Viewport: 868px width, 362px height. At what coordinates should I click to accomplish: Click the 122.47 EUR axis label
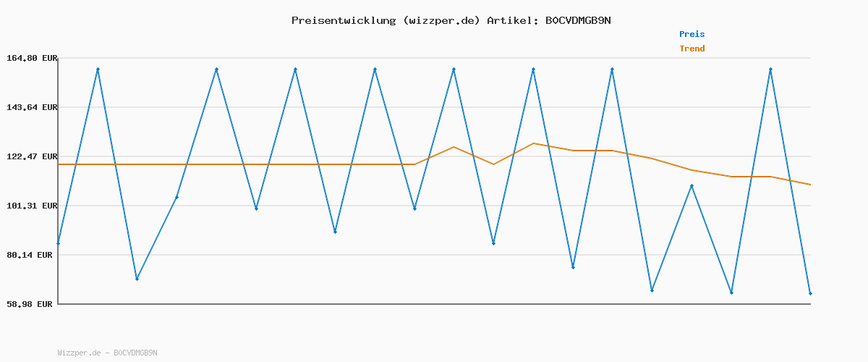click(32, 156)
